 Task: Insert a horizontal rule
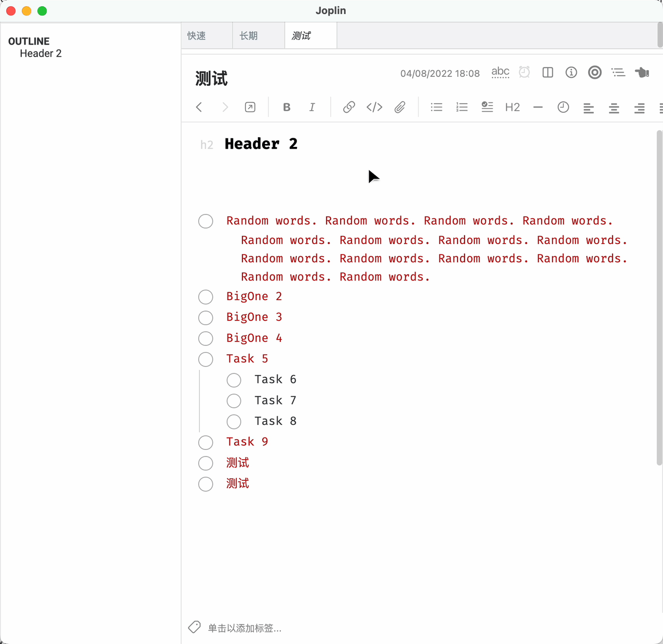[538, 107]
